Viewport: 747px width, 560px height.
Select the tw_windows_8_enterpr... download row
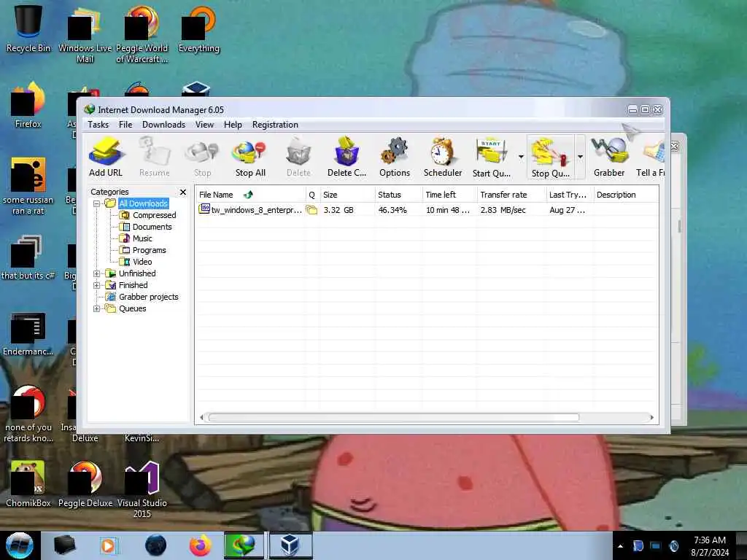pyautogui.click(x=427, y=210)
